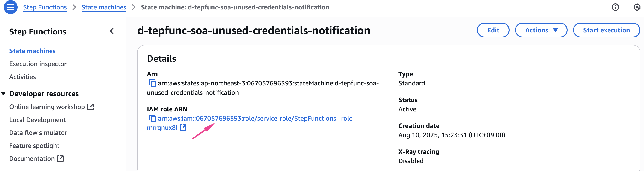This screenshot has width=644, height=171.
Task: Copy the IAM role ARN
Action: [x=152, y=118]
